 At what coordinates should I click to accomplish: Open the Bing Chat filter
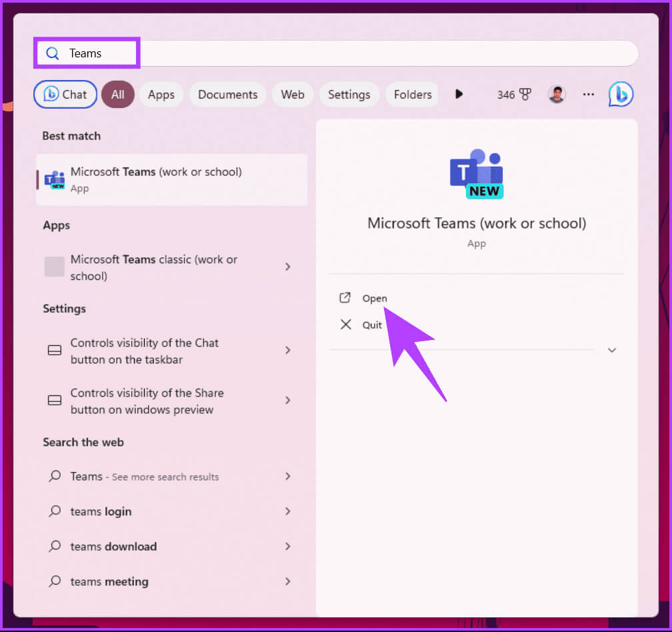point(65,94)
